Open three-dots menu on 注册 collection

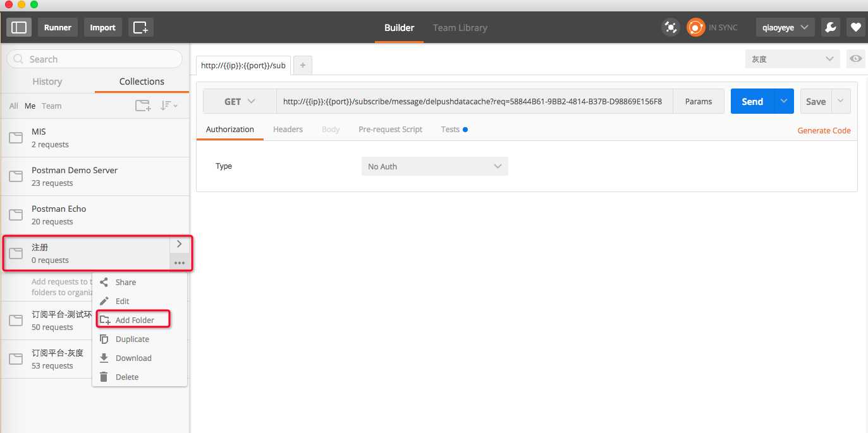point(180,263)
